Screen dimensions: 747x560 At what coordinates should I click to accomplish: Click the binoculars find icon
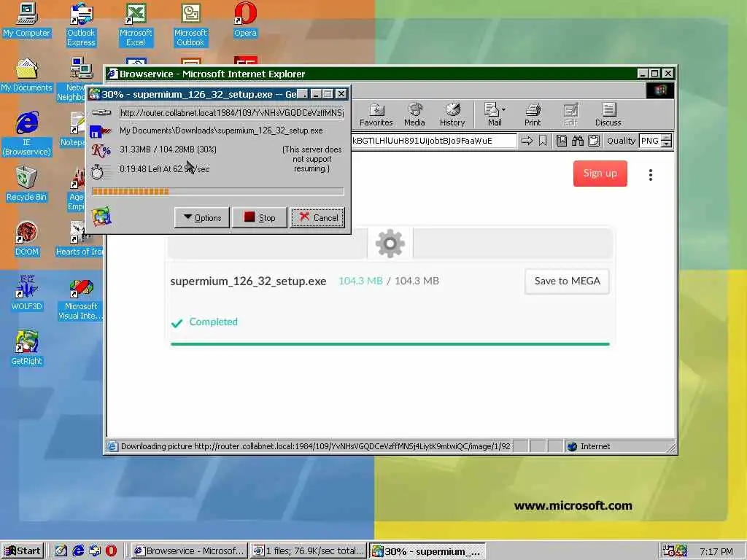pos(578,141)
